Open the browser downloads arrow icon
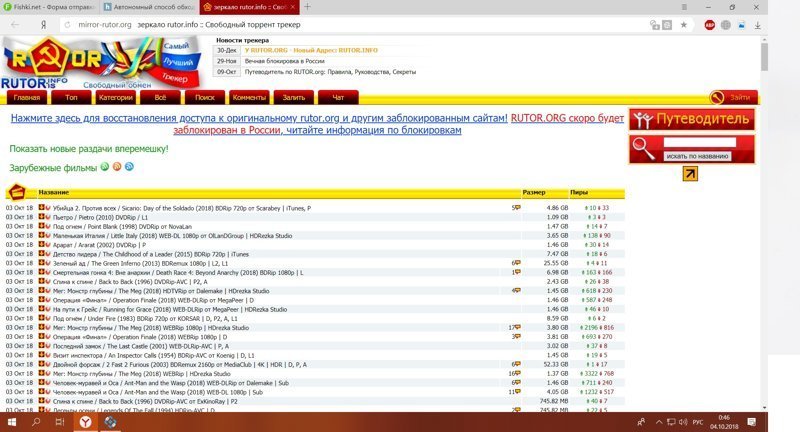The width and height of the screenshot is (800, 432). tap(758, 25)
